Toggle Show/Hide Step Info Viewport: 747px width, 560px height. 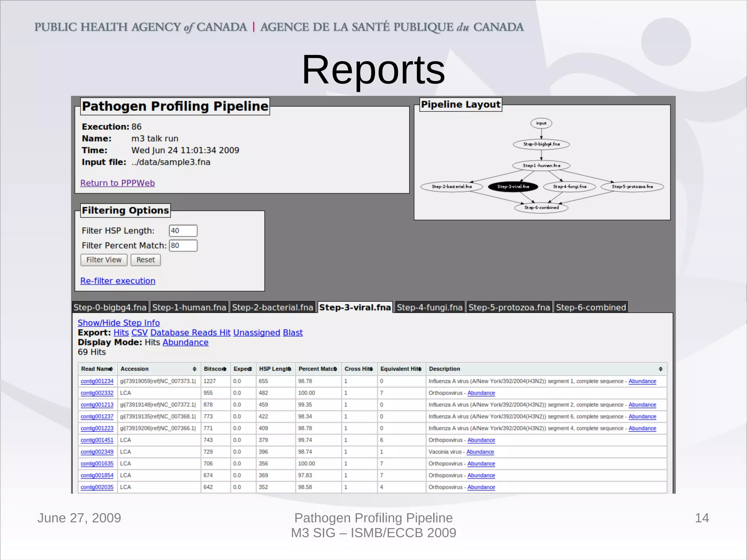[119, 323]
